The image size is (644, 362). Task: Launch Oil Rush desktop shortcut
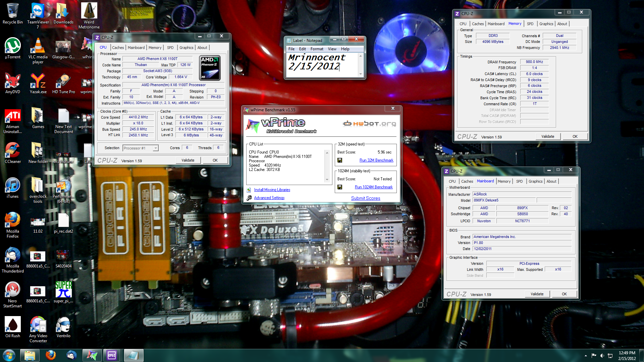coord(13,327)
